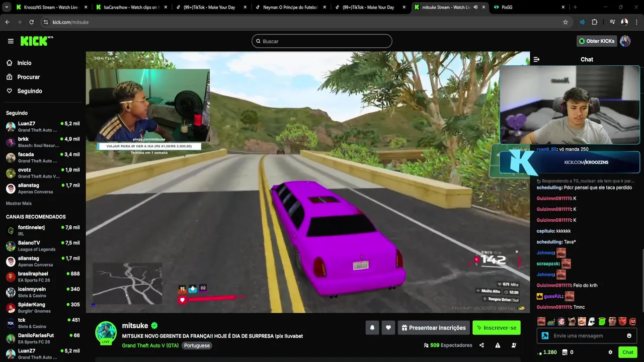This screenshot has width=644, height=362.
Task: Open the hamburger sidebar menu
Action: click(11, 41)
